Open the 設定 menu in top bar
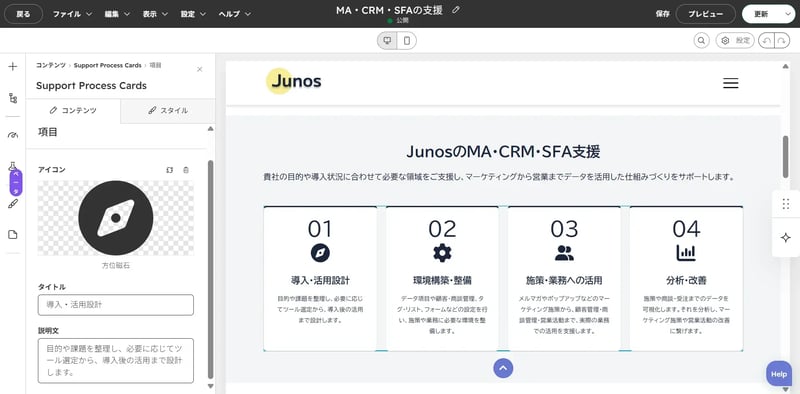Image resolution: width=800 pixels, height=394 pixels. click(x=193, y=14)
